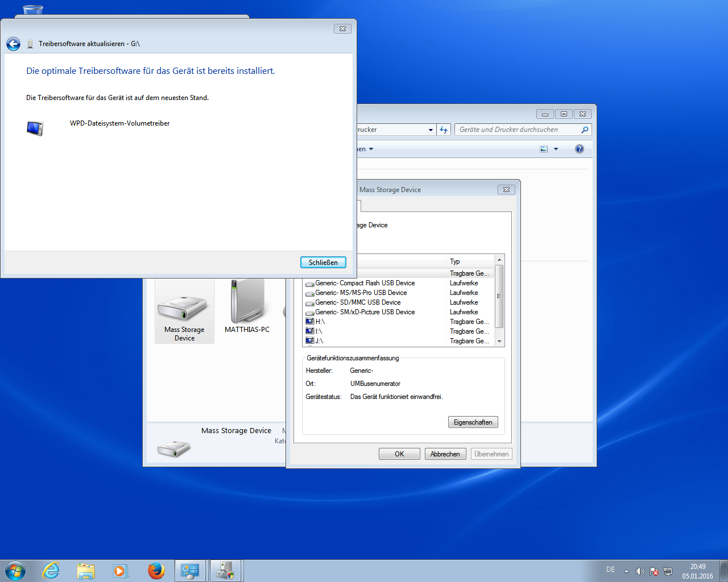The height and width of the screenshot is (582, 728).
Task: Click drive icon beside SD/MMC USB Device
Action: [310, 303]
